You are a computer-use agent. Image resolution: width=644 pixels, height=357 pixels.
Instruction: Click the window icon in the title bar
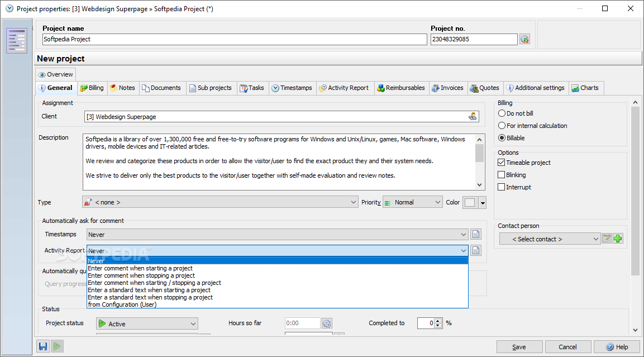(9, 8)
